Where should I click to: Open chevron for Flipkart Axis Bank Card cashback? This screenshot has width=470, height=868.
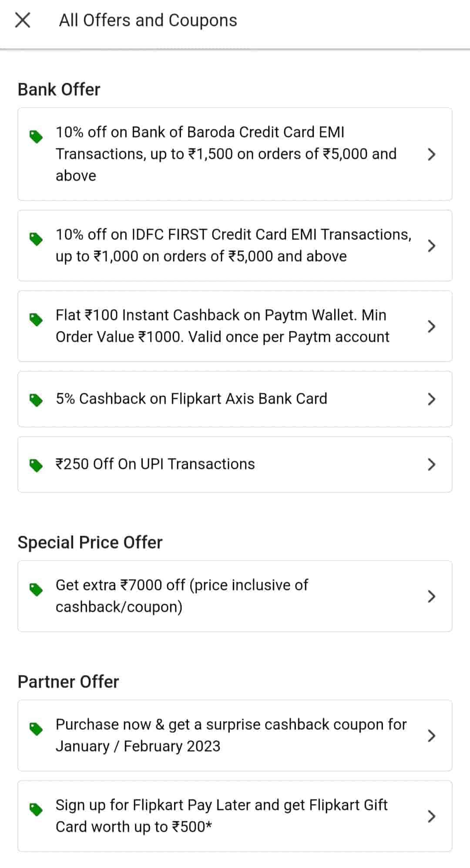pos(431,399)
